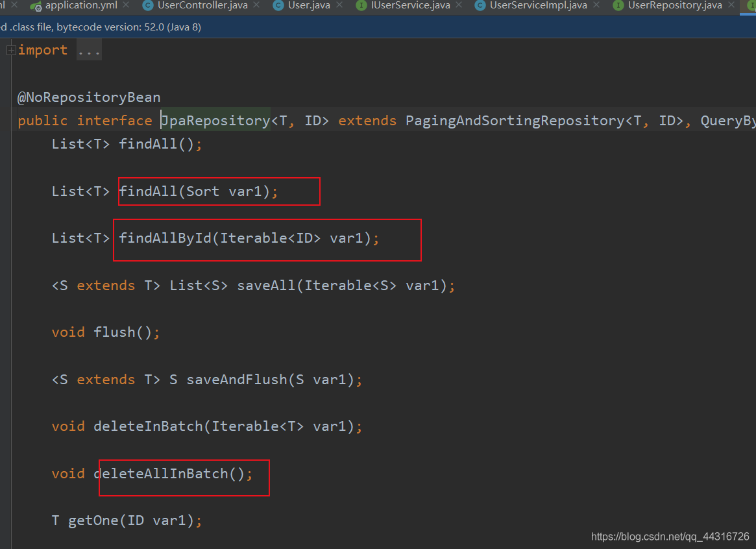Click the getOne method name

pyautogui.click(x=93, y=520)
